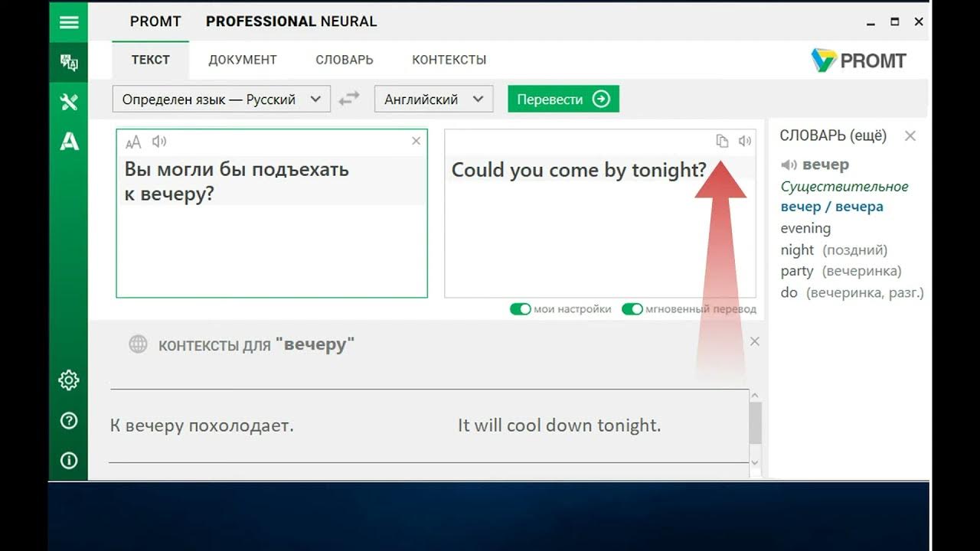
Task: Click the PROMT logo
Action: pyautogui.click(x=859, y=60)
